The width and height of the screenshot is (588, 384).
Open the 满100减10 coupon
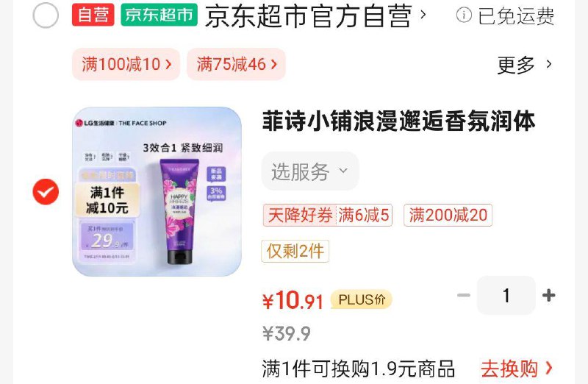point(126,64)
